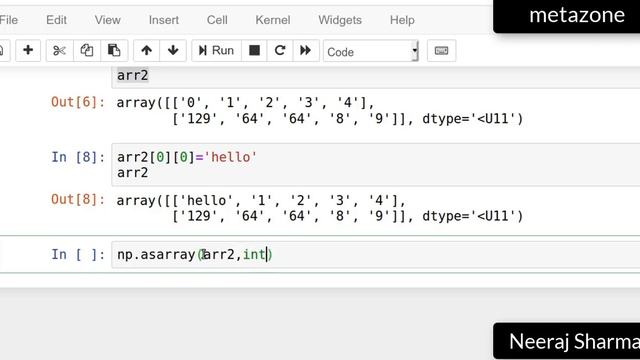
Task: Open the Cell menu
Action: [x=217, y=20]
